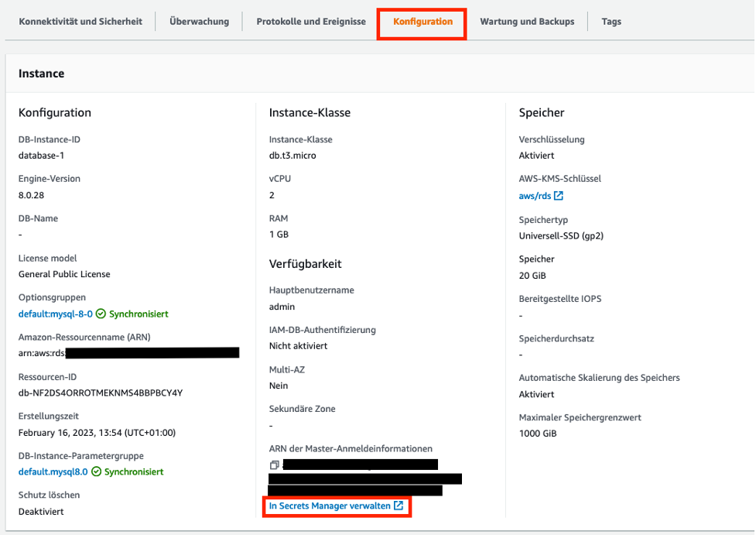
Task: Click external link icon next to aws/rds
Action: point(559,195)
